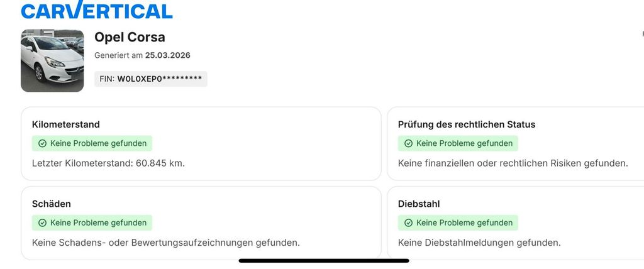Click the green checkmark icon under Kilometerstand
This screenshot has height=269, width=644.
point(42,143)
